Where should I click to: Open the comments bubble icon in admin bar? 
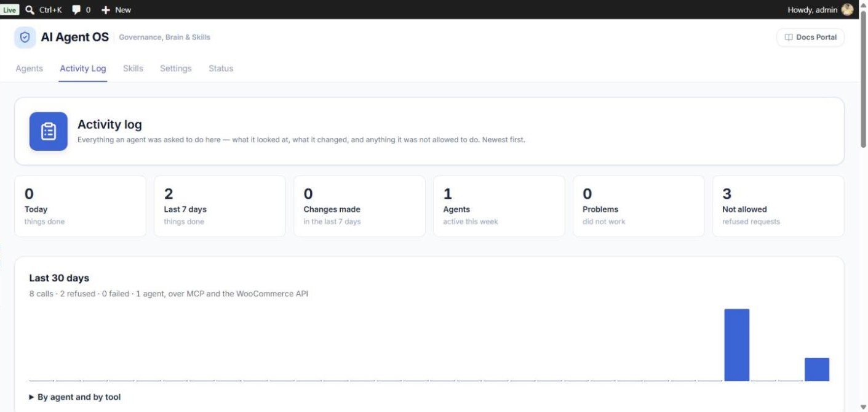click(x=76, y=10)
